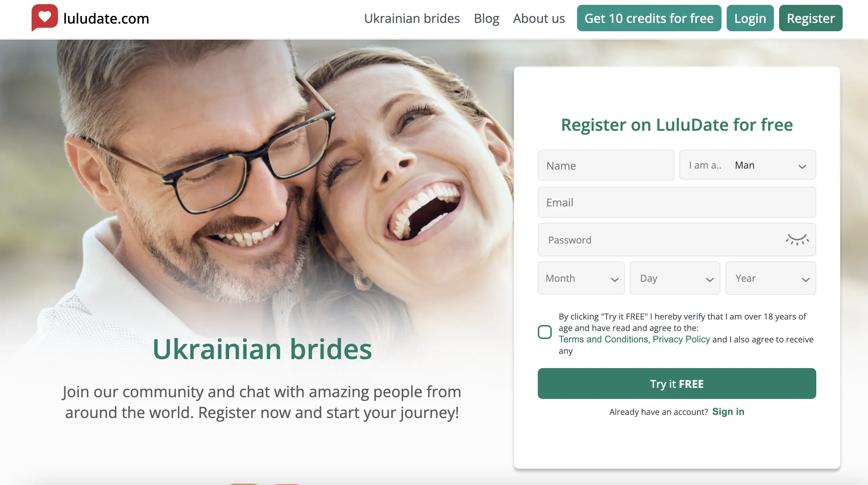Toggle password visibility eye icon
868x485 pixels.
[x=797, y=240]
